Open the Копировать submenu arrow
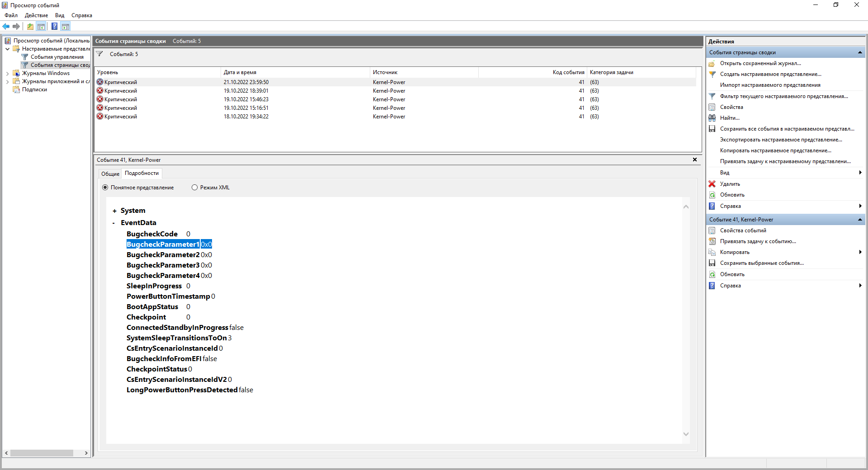 (860, 252)
